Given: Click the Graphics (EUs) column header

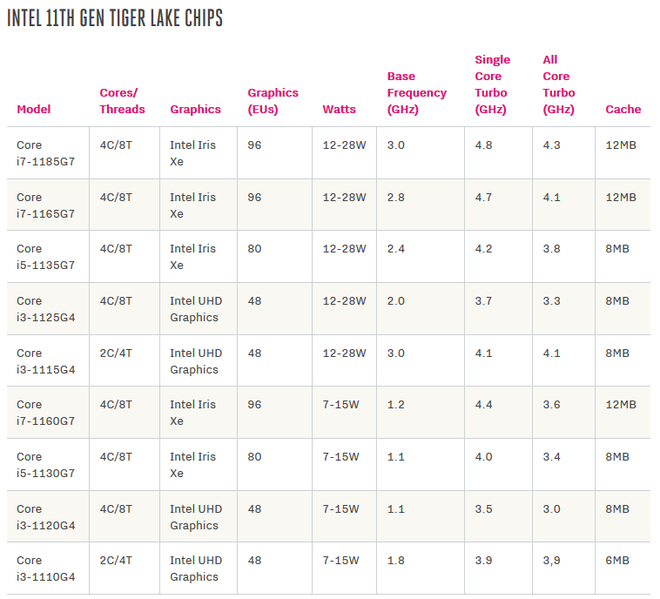Looking at the screenshot, I should click(273, 101).
